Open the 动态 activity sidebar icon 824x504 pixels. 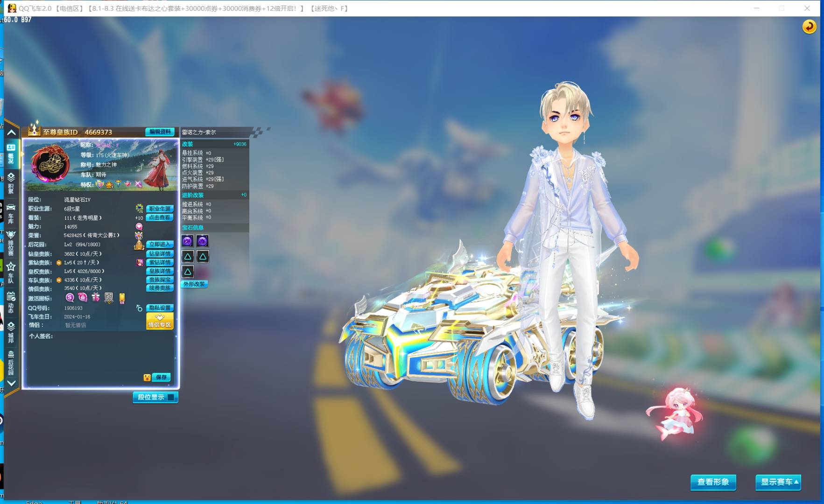pyautogui.click(x=11, y=301)
